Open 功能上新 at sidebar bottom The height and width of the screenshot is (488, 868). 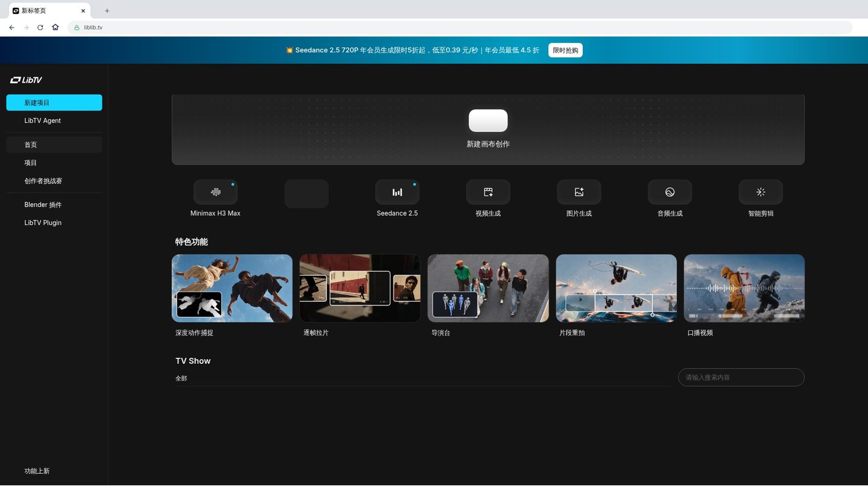pos(37,471)
